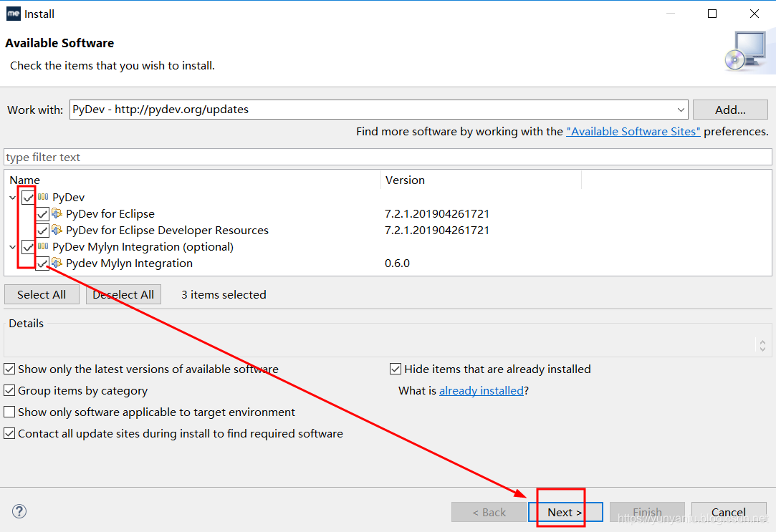Viewport: 776px width, 532px height.
Task: Click the PyDev for Eclipse Developer Resources icon
Action: (57, 230)
